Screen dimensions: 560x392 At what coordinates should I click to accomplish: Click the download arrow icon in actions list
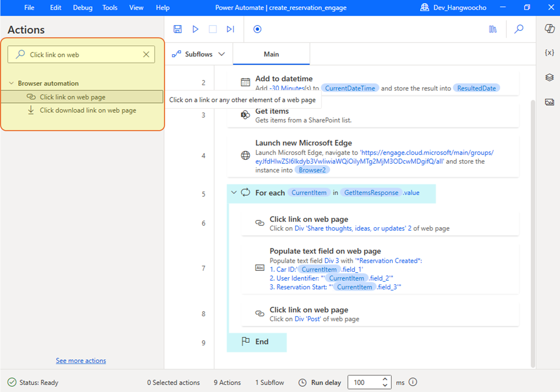pos(31,110)
